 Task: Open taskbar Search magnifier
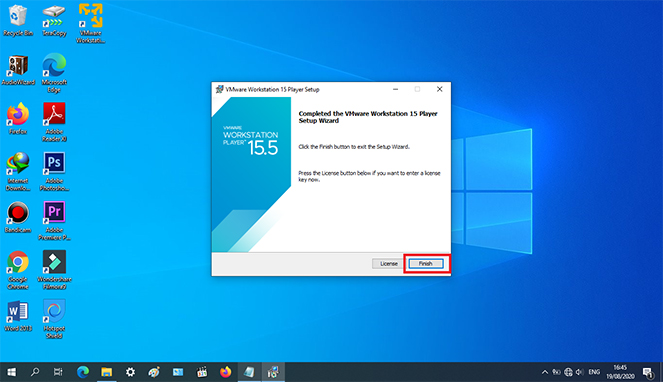coord(35,372)
